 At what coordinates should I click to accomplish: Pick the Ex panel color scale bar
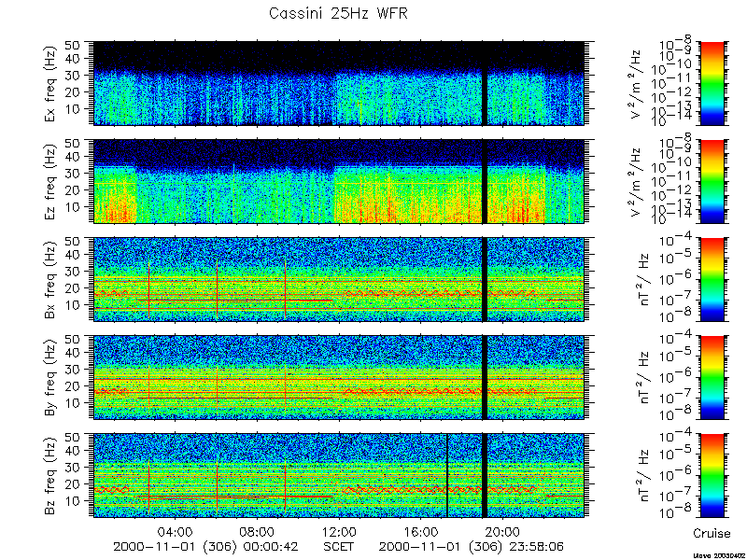(x=712, y=83)
